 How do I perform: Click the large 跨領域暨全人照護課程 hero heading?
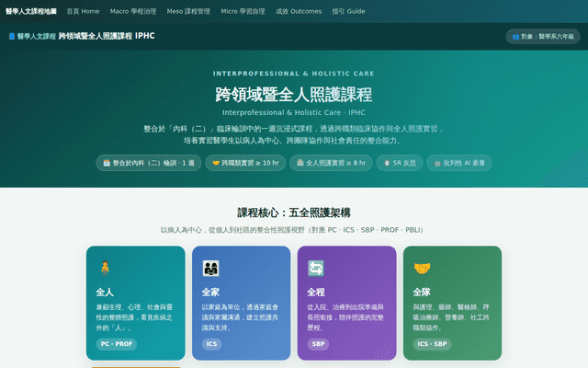tap(294, 94)
